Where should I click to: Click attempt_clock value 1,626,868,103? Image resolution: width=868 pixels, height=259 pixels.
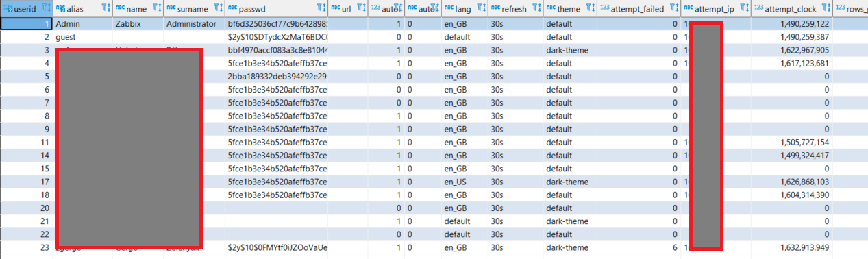coord(791,182)
